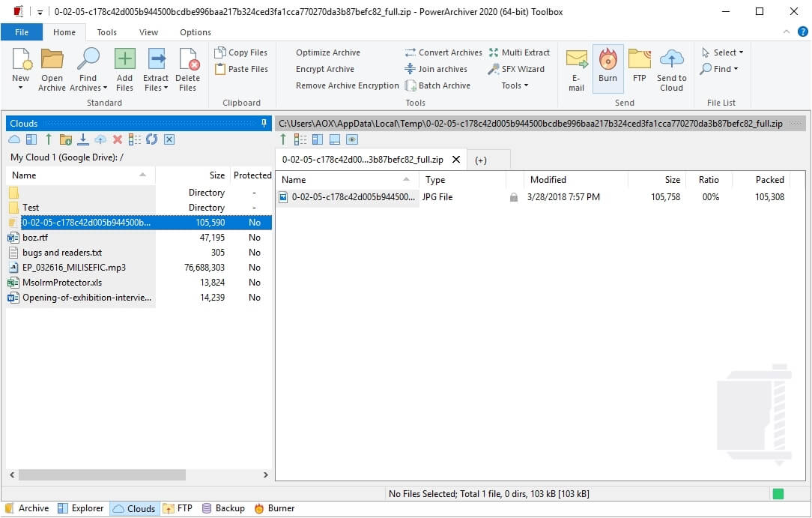Image resolution: width=812 pixels, height=518 pixels.
Task: Click refresh icon in Clouds toolbar
Action: (152, 139)
